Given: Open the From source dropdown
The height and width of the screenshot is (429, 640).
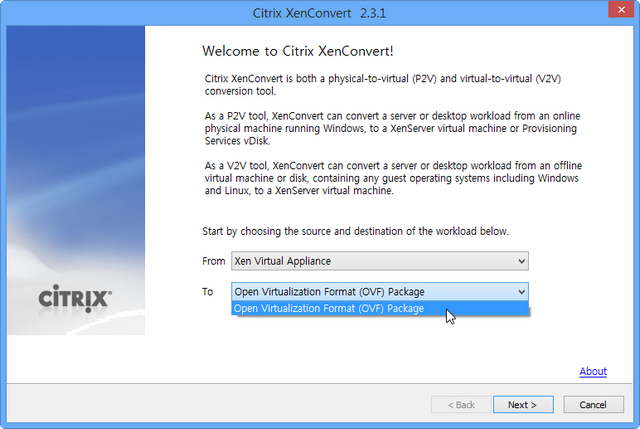Looking at the screenshot, I should (380, 261).
